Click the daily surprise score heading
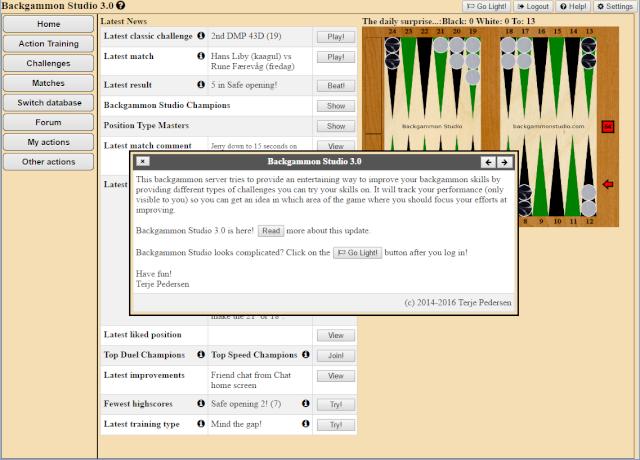Viewport: 640px width, 460px height. click(449, 21)
